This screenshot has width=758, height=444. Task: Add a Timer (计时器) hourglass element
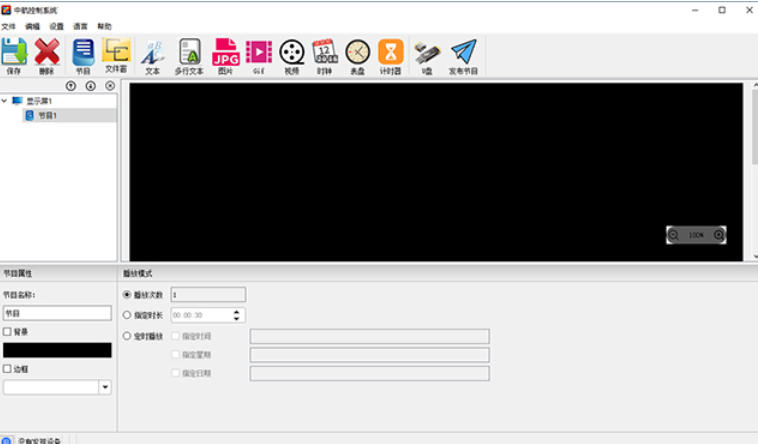[x=391, y=55]
